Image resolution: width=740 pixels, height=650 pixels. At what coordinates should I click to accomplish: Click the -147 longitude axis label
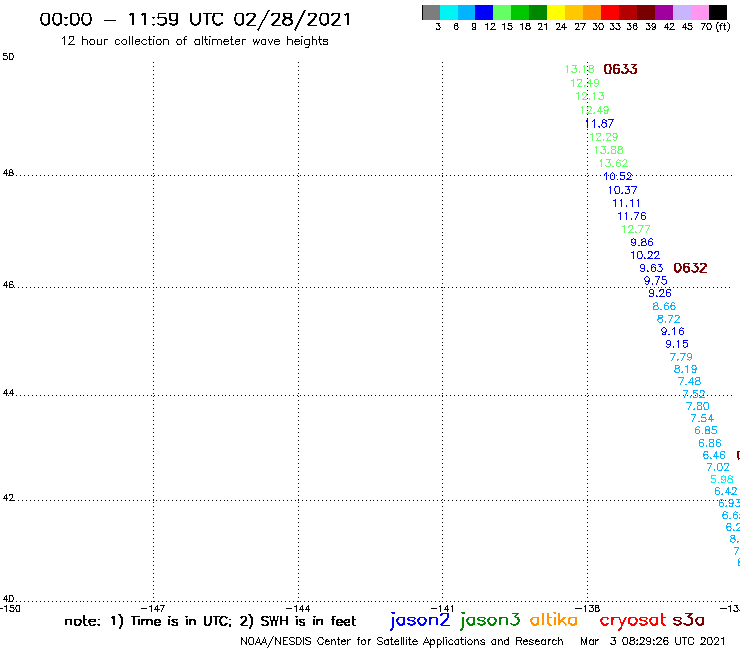coord(153,609)
